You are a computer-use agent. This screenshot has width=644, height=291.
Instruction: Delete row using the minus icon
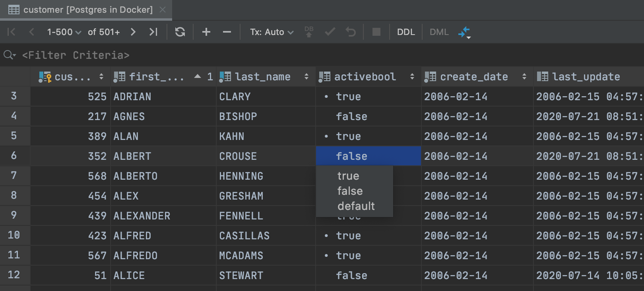tap(227, 32)
